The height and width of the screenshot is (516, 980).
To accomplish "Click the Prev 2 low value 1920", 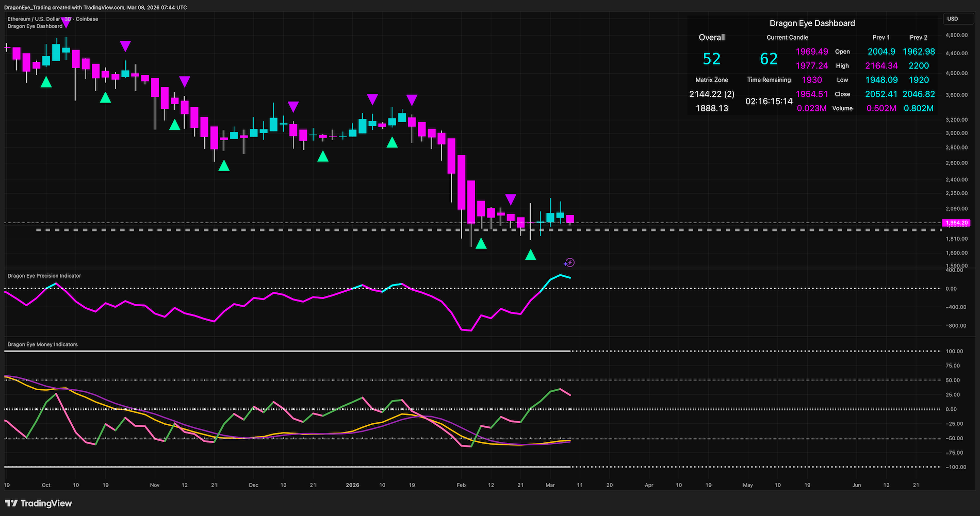I will (x=919, y=80).
